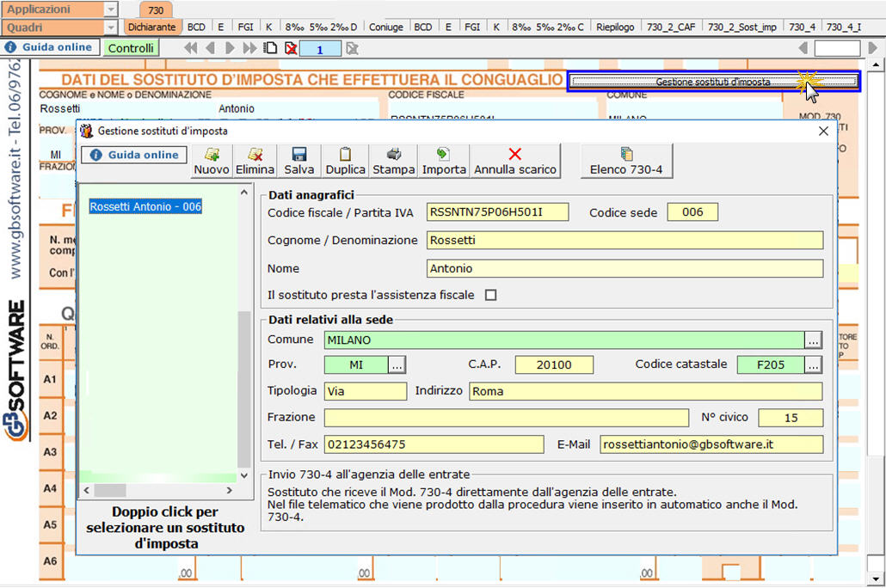Open the Codice catastale lookup ellipsis button
The image size is (886, 588).
813,364
